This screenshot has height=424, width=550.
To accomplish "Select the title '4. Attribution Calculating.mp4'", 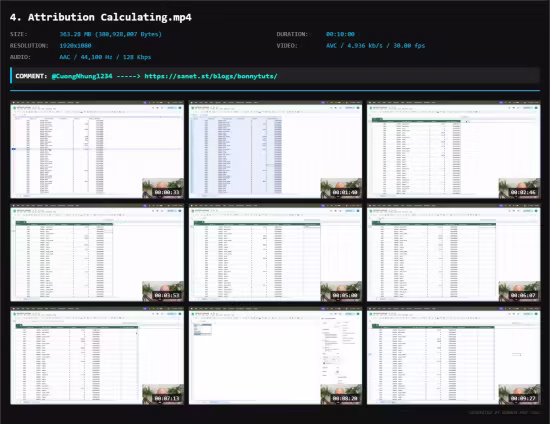I will pyautogui.click(x=101, y=17).
